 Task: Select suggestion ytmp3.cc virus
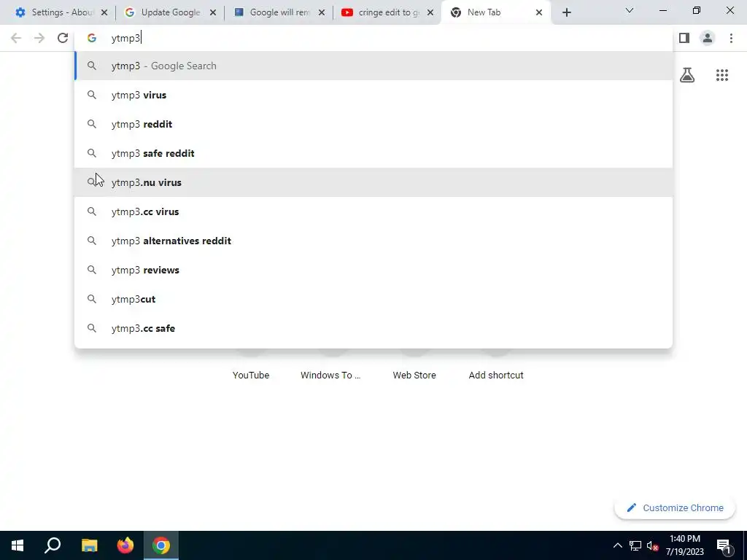[x=373, y=211]
